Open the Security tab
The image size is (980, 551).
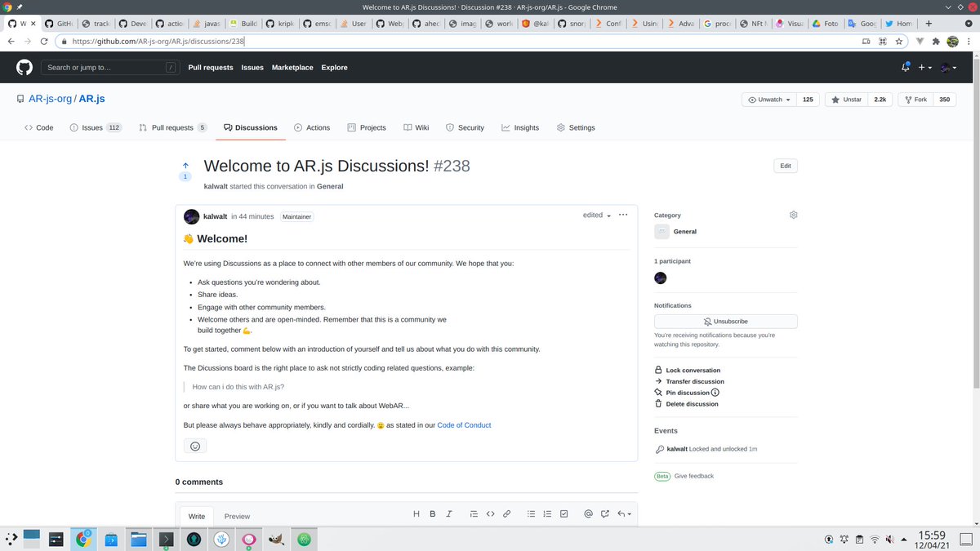[x=465, y=127]
